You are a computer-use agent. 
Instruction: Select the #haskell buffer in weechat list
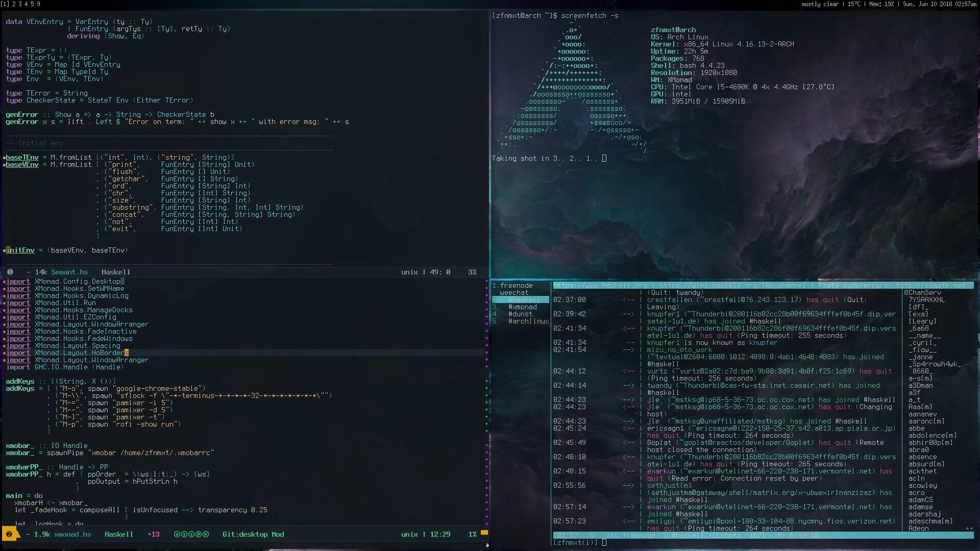point(521,300)
